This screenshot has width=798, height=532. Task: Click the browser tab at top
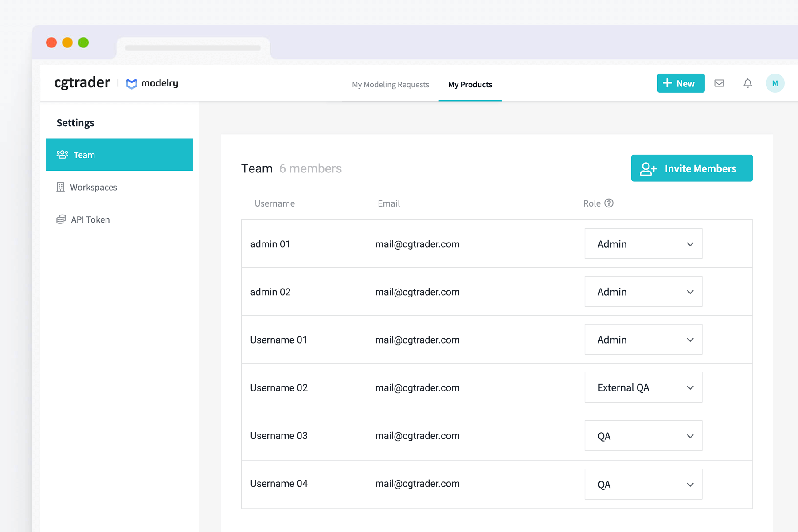193,48
